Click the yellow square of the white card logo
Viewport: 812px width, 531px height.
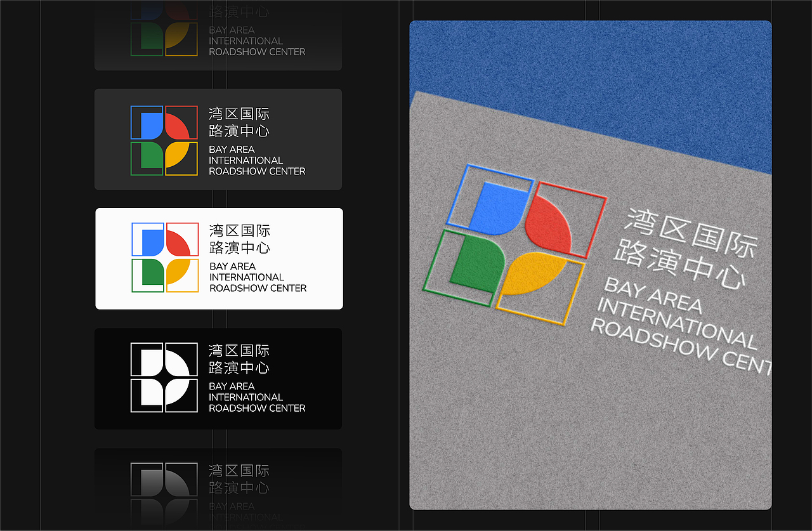[x=182, y=275]
